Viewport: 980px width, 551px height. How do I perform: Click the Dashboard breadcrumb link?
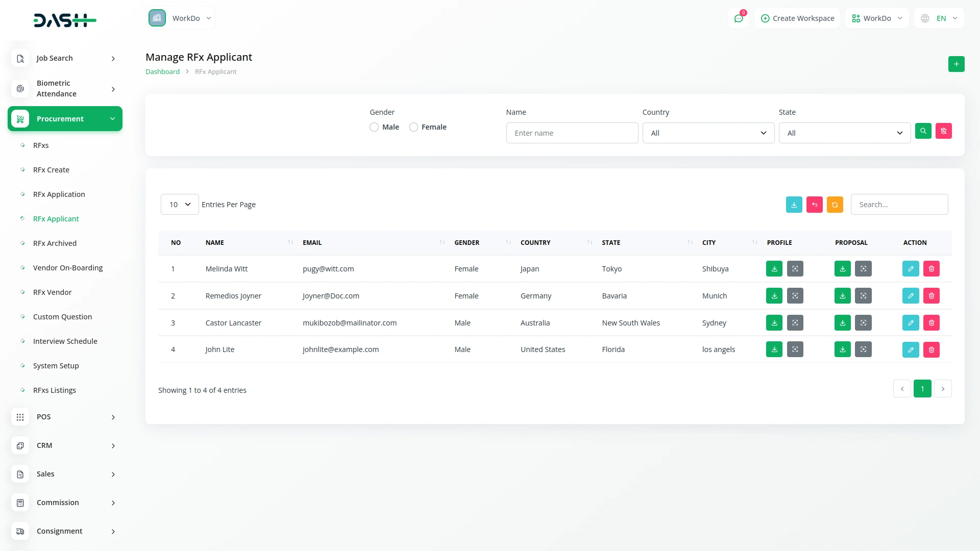click(x=162, y=72)
